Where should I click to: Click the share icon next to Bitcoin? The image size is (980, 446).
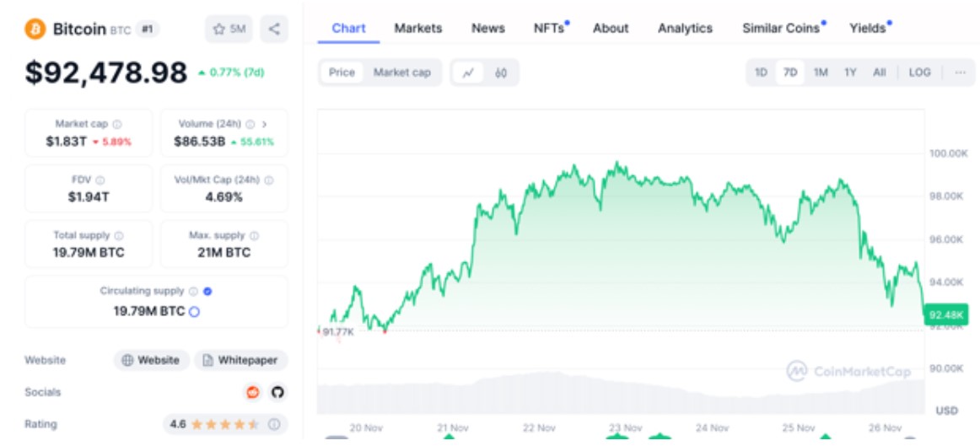(274, 30)
